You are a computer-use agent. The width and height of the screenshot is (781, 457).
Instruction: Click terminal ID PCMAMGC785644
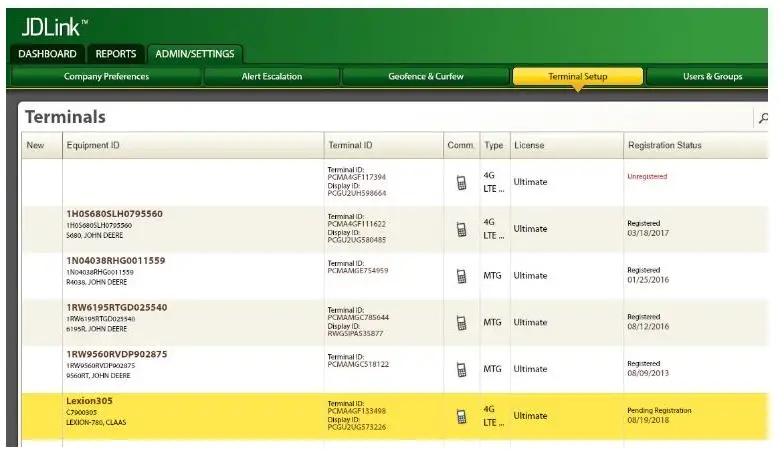[x=358, y=318]
